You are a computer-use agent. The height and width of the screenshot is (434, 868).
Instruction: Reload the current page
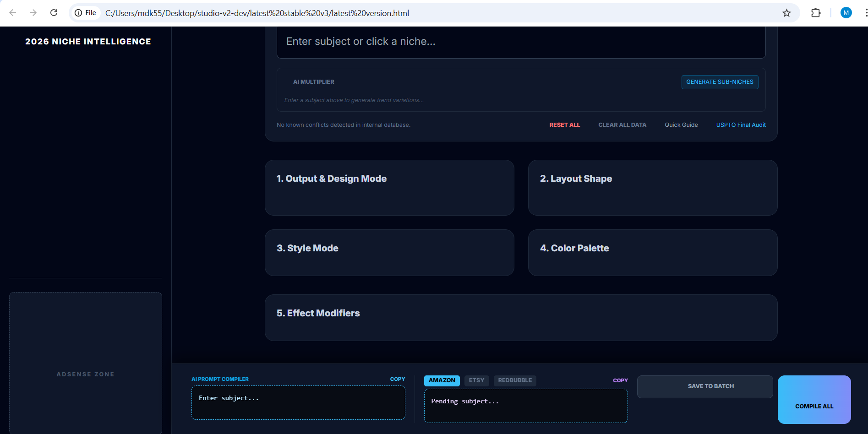54,13
